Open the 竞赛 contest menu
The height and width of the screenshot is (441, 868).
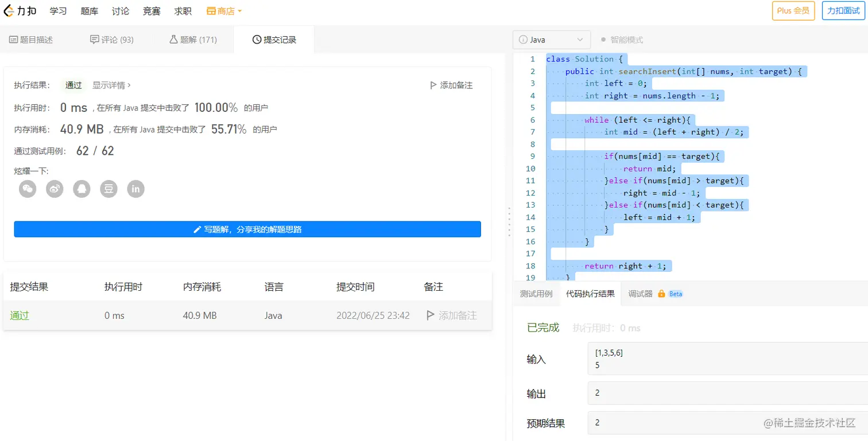[x=152, y=11]
